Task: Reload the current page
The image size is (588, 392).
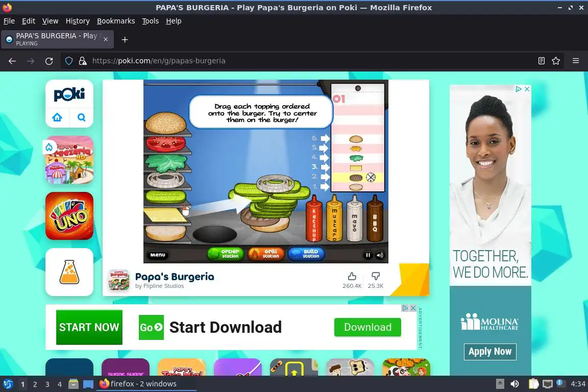Action: (x=49, y=61)
